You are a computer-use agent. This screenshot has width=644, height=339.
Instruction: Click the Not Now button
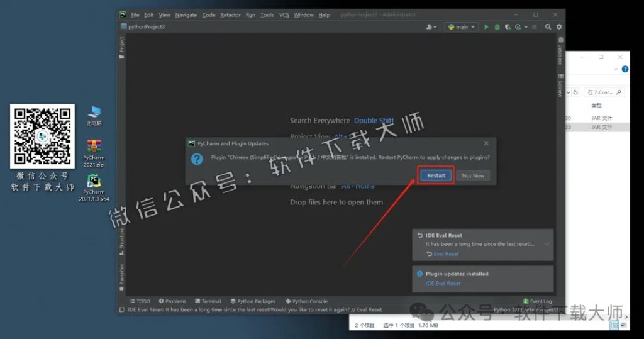coord(473,175)
